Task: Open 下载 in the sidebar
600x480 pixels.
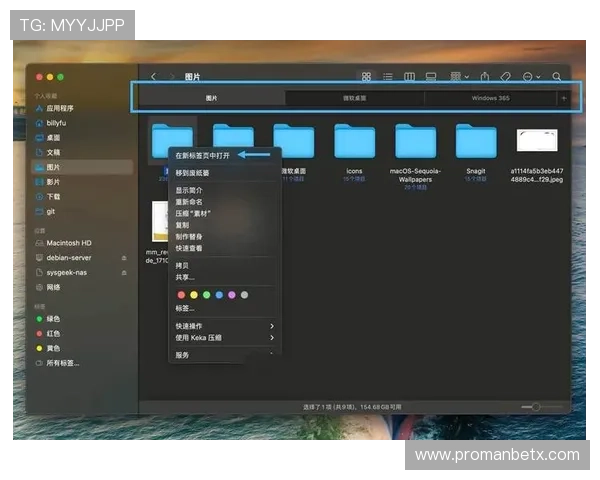Action: [54, 197]
